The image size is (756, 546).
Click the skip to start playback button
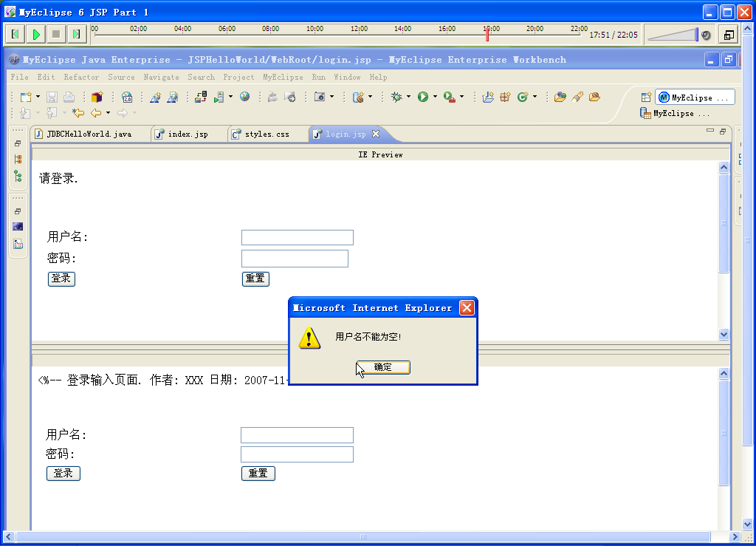pos(16,34)
